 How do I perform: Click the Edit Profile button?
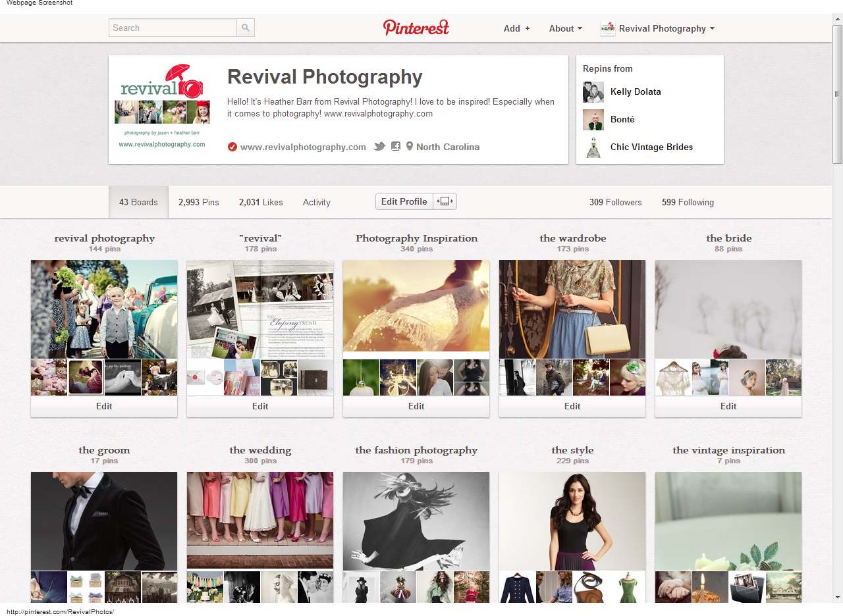(x=404, y=201)
